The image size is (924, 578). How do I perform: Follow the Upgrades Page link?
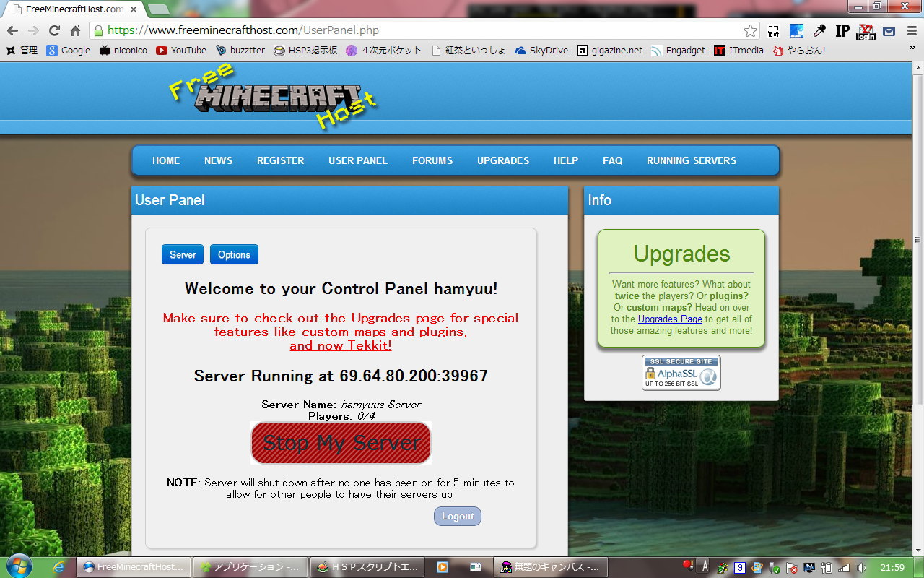670,319
